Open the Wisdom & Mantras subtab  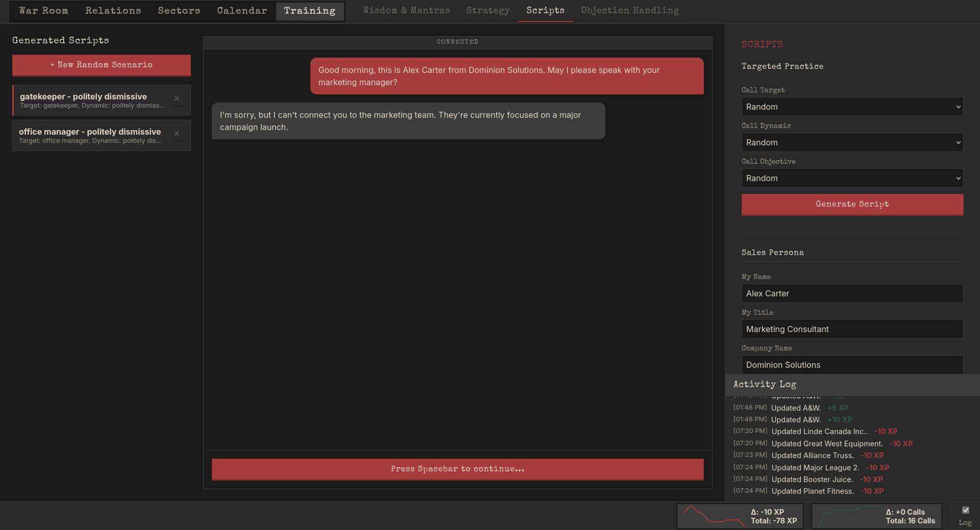406,10
